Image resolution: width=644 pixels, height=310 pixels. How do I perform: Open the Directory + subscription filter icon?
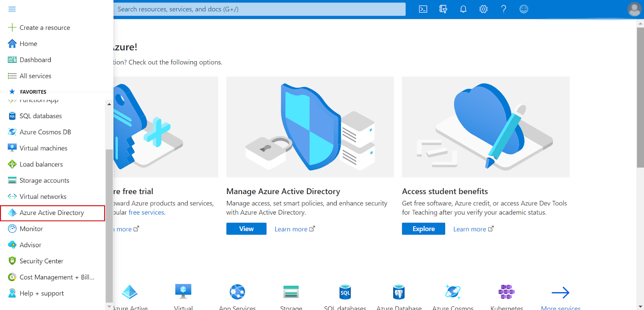tap(443, 9)
